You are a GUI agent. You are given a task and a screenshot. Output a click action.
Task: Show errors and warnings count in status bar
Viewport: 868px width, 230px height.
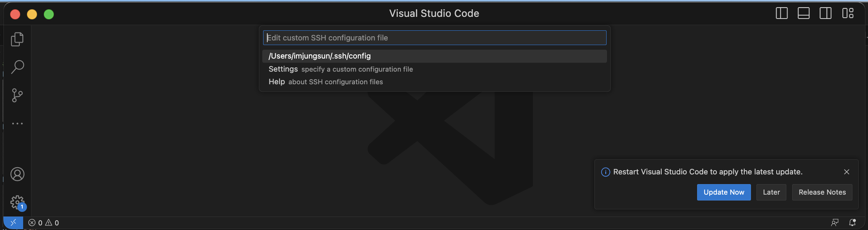pyautogui.click(x=44, y=223)
